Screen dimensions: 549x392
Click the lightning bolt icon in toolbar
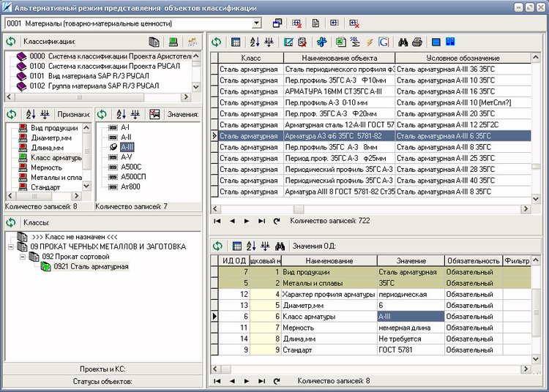(x=369, y=42)
